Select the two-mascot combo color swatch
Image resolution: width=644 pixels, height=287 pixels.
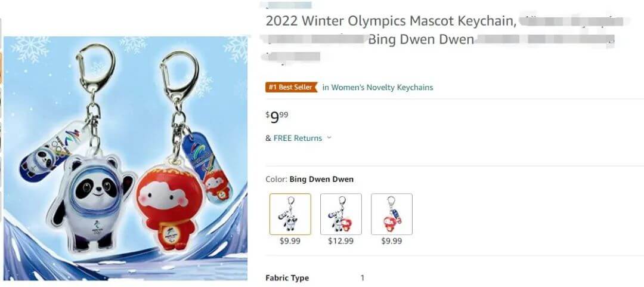(x=341, y=214)
